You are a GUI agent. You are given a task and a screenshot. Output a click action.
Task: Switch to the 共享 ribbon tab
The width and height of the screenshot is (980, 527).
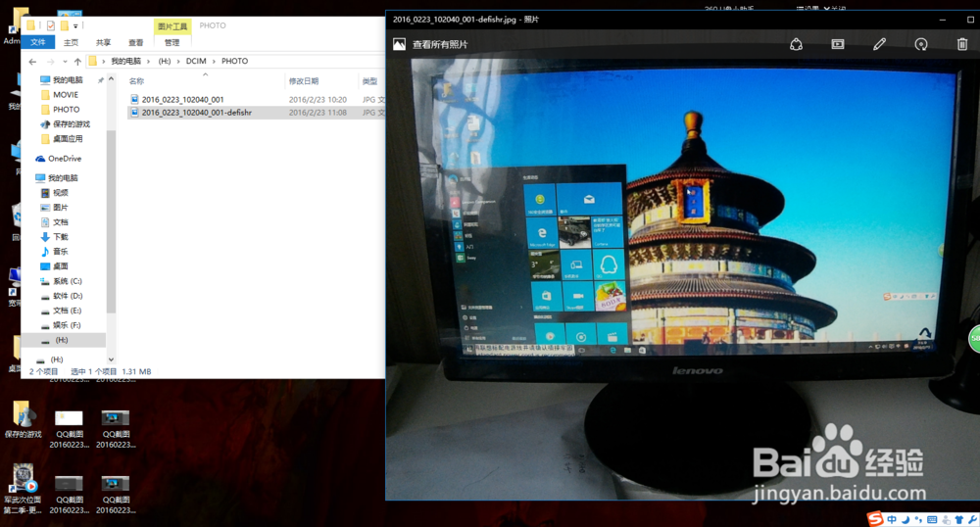tap(104, 42)
